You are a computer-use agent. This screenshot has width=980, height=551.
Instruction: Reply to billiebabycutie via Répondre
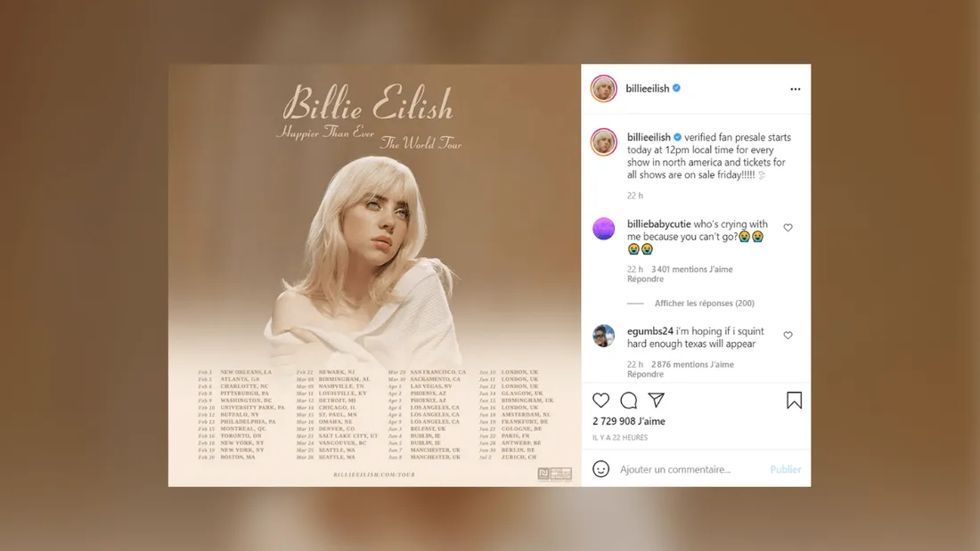point(645,280)
